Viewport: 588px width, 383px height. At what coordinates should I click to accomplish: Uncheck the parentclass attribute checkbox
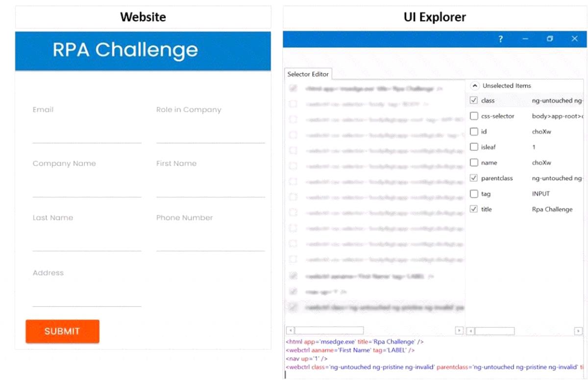(x=474, y=178)
